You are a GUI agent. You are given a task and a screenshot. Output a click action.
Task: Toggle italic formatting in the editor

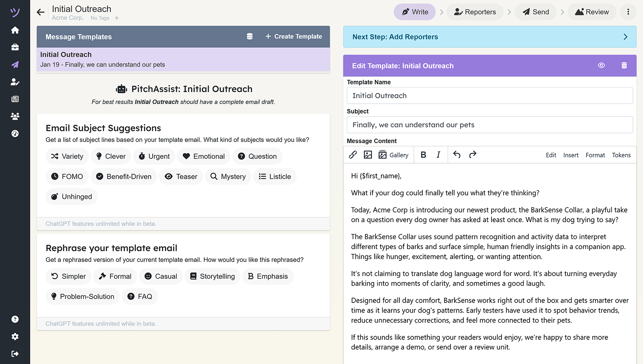click(438, 154)
